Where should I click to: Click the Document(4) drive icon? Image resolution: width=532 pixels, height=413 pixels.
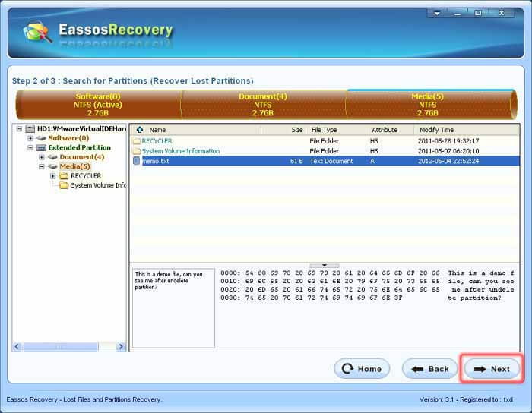click(x=52, y=157)
